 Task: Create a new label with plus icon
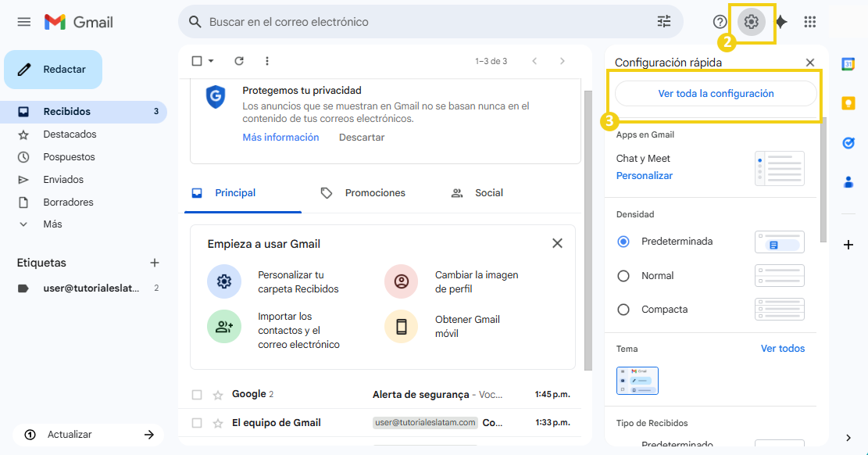[x=155, y=263]
